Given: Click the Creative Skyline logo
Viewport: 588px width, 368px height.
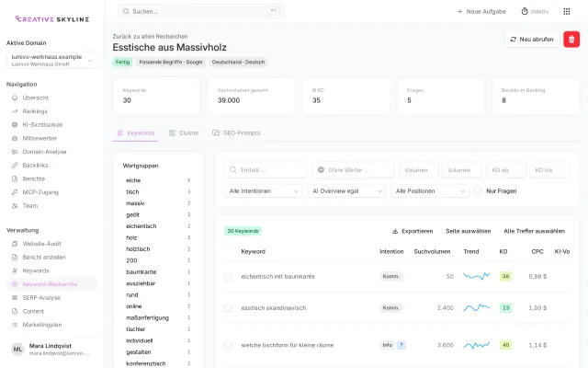Looking at the screenshot, I should 52,19.
